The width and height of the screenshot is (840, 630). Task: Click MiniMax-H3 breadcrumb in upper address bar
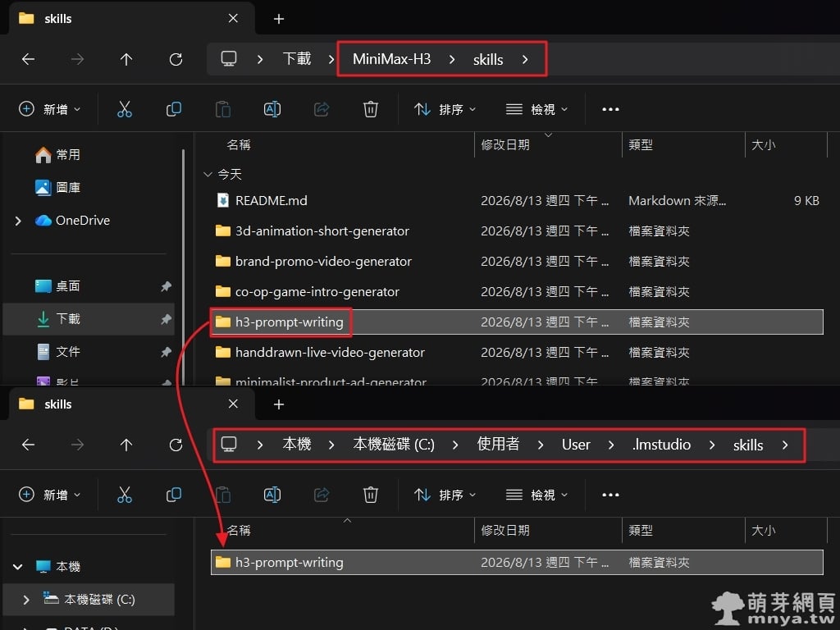[391, 59]
